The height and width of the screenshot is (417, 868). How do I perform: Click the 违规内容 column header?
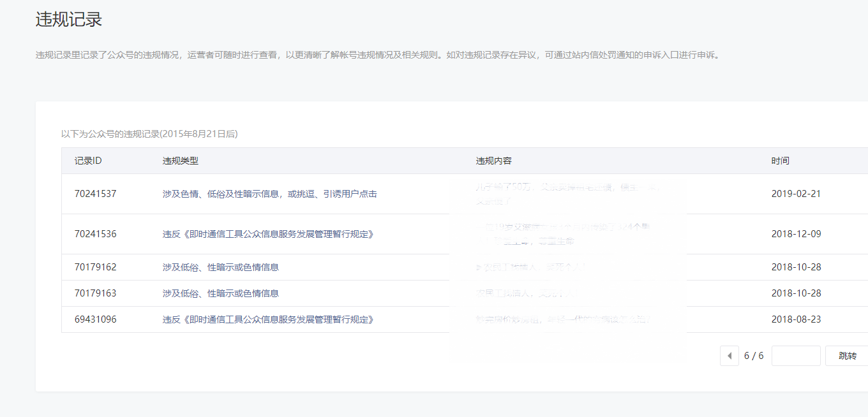(493, 161)
